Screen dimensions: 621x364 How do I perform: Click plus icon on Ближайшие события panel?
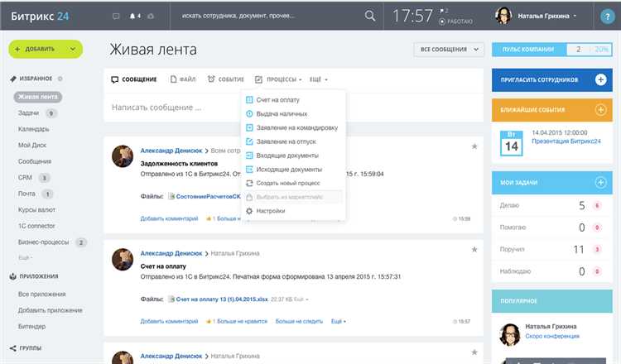point(600,110)
